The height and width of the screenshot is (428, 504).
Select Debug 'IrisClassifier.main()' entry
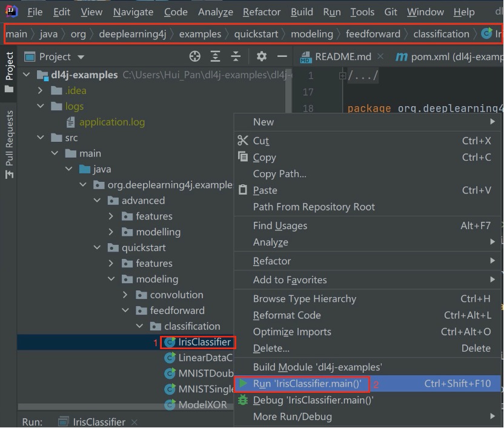coord(367,400)
